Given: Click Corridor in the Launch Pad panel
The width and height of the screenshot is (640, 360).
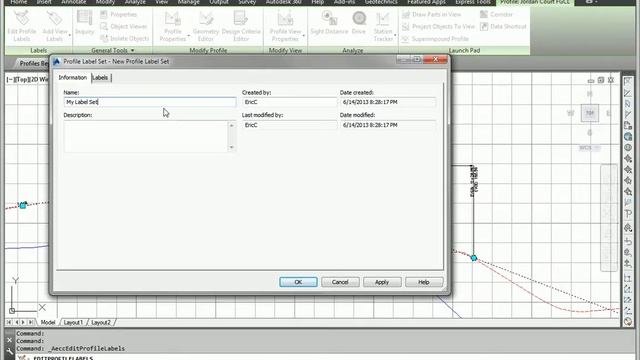Looking at the screenshot, I should (x=496, y=14).
